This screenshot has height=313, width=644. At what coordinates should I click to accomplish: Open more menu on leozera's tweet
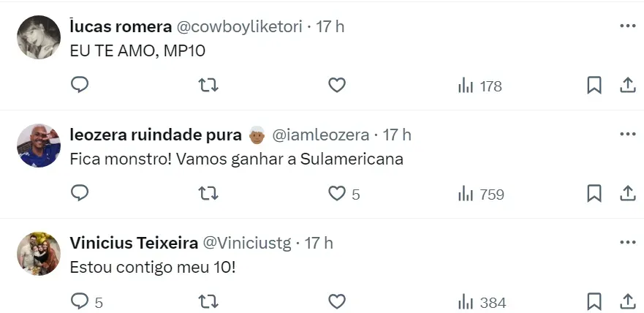click(627, 135)
